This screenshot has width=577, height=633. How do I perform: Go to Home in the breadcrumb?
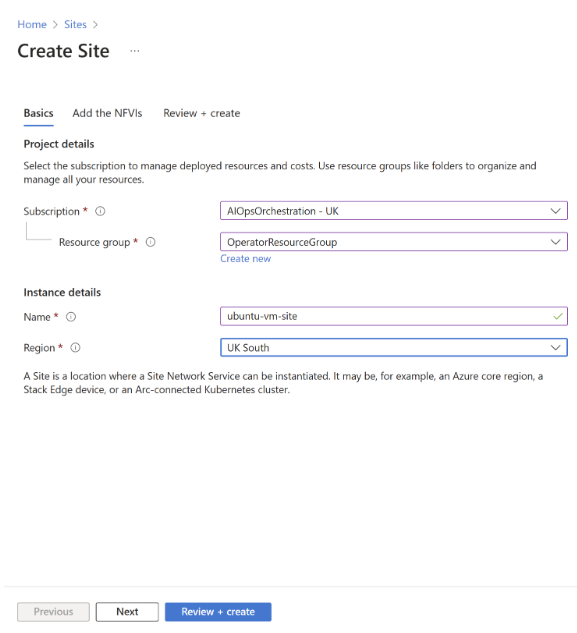pos(32,25)
